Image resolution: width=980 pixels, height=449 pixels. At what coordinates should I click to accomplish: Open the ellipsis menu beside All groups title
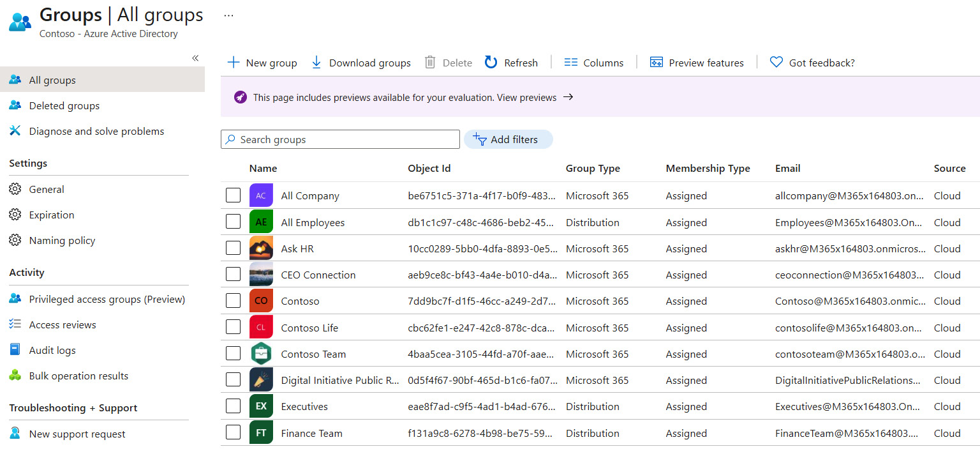(228, 15)
